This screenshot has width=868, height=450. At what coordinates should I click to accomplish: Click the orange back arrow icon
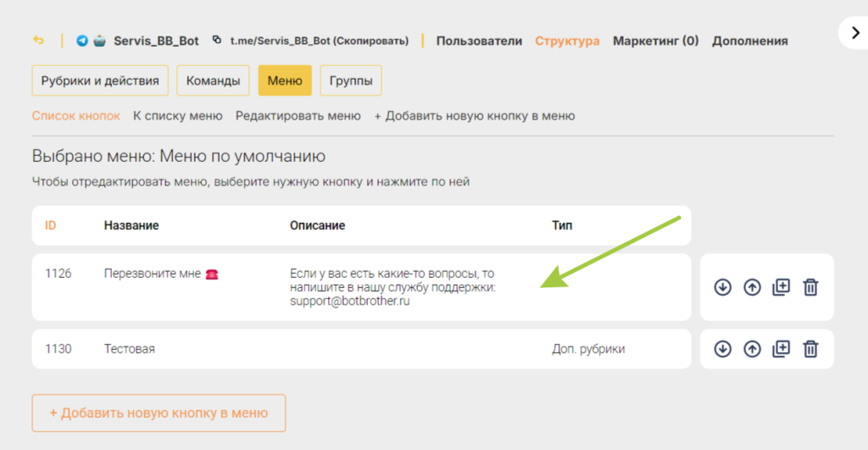click(x=38, y=41)
